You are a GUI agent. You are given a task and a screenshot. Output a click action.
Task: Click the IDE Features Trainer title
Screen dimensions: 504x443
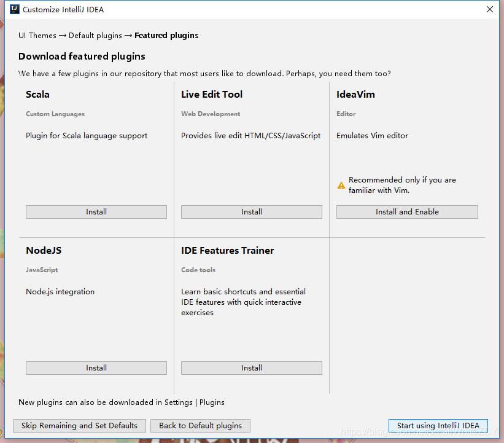tap(227, 250)
